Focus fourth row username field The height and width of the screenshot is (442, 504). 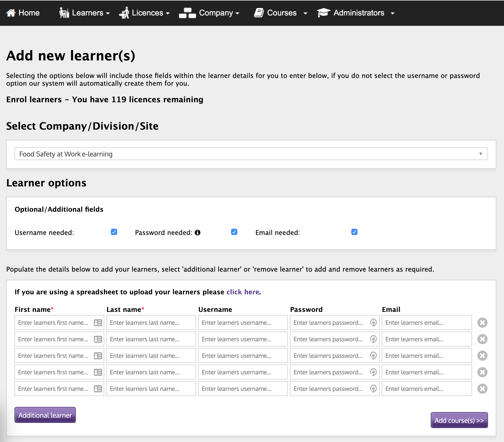(243, 372)
